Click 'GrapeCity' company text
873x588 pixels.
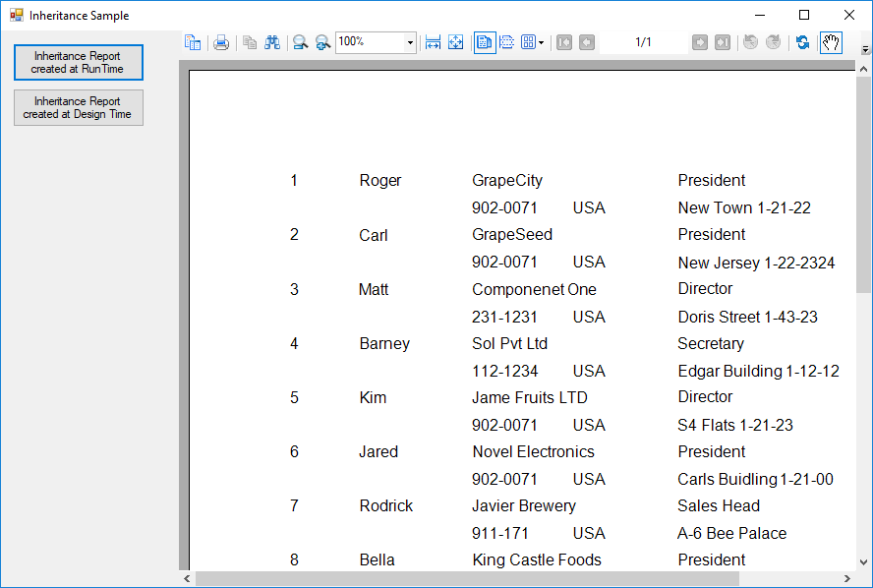tap(507, 180)
